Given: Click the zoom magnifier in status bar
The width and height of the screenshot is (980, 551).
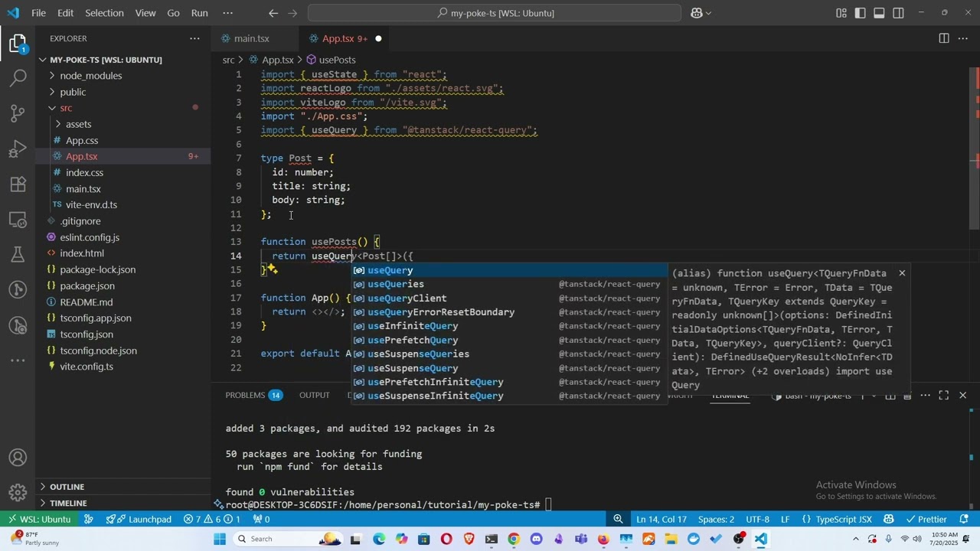Looking at the screenshot, I should 618,519.
